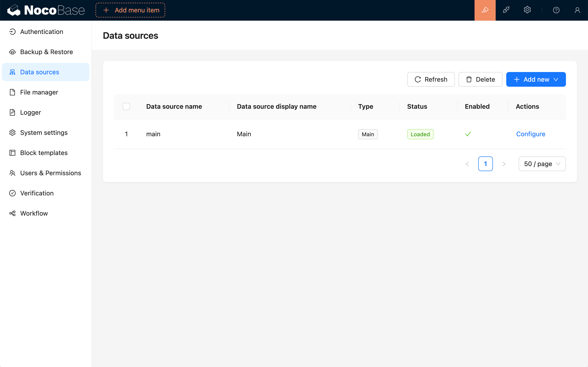Open the plugin manager plug icon
The height and width of the screenshot is (367, 588).
pyautogui.click(x=506, y=10)
